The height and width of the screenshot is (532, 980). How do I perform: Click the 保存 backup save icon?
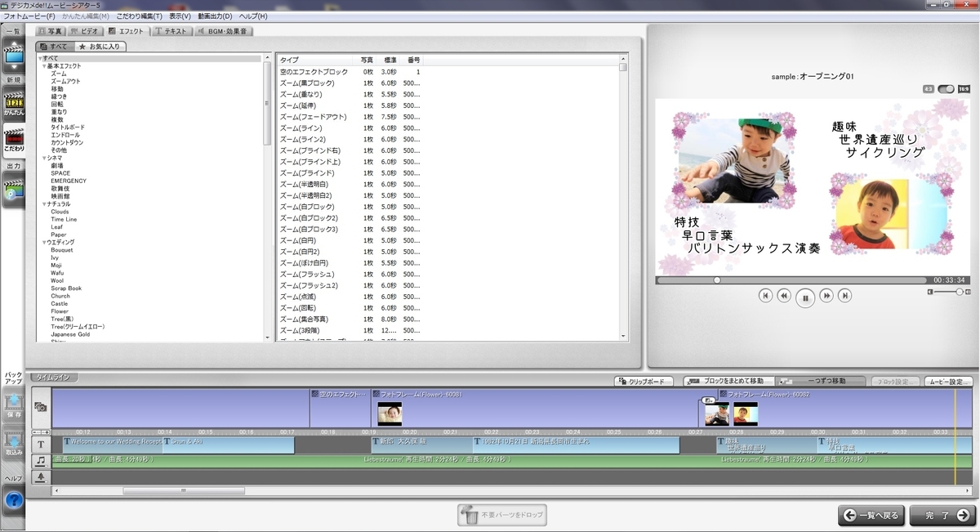click(x=13, y=406)
